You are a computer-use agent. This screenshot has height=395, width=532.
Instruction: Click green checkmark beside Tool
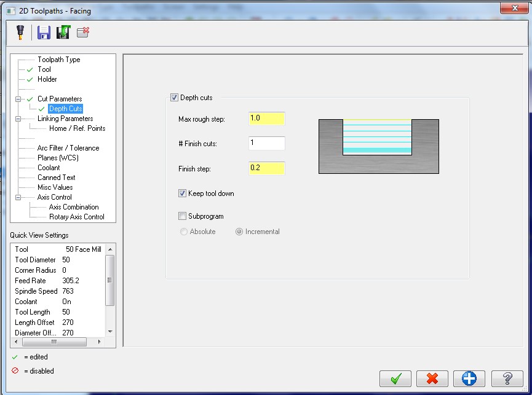pos(30,70)
